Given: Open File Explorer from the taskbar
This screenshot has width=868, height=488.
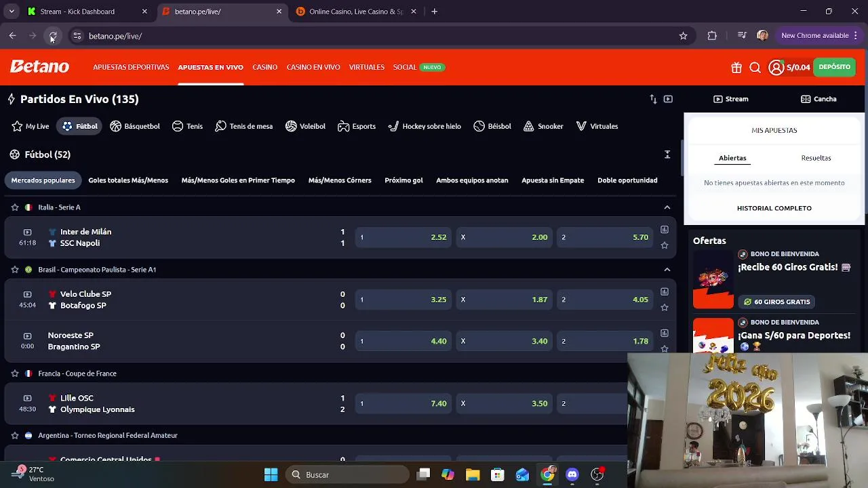Looking at the screenshot, I should click(x=473, y=474).
